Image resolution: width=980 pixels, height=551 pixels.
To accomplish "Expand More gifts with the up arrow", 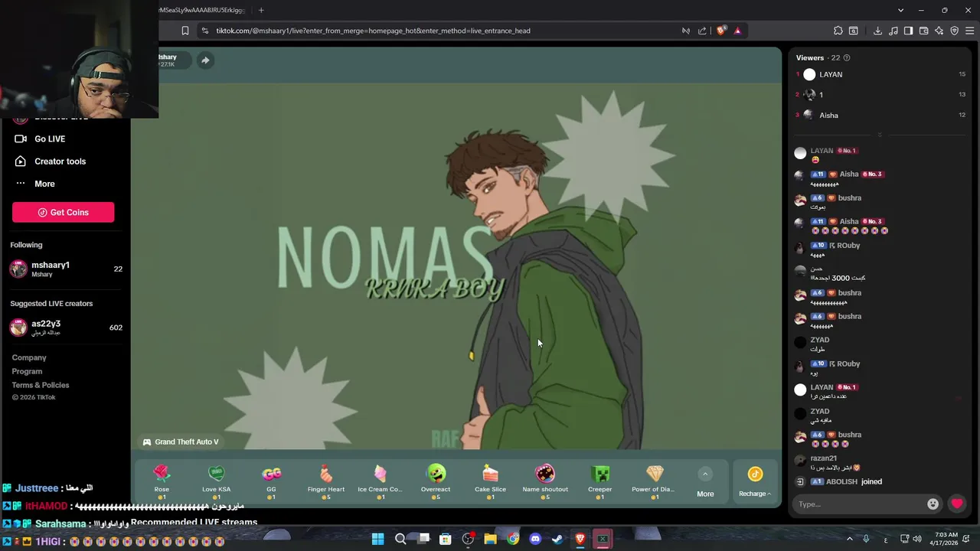I will (x=705, y=474).
